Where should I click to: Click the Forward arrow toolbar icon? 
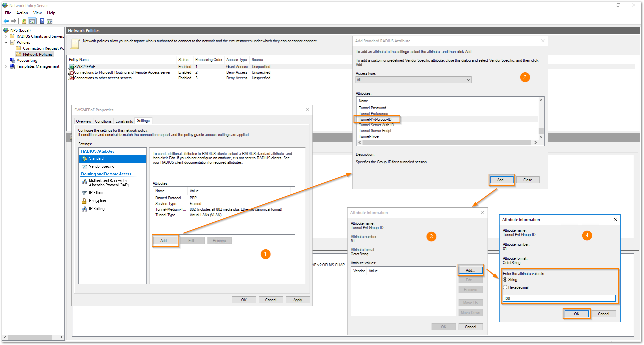[14, 21]
